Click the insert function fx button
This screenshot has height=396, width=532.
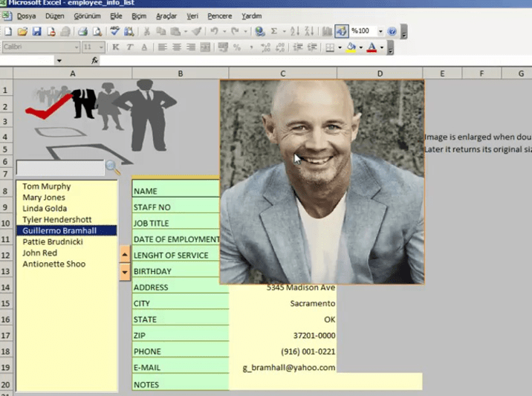(94, 61)
